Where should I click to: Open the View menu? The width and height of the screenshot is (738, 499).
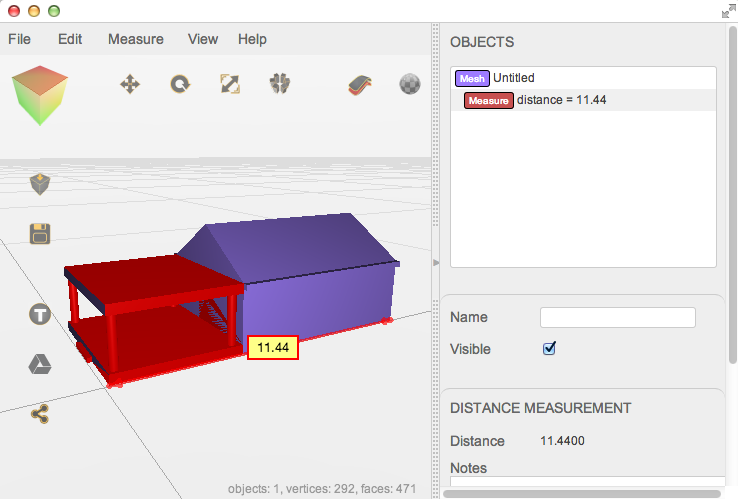203,39
